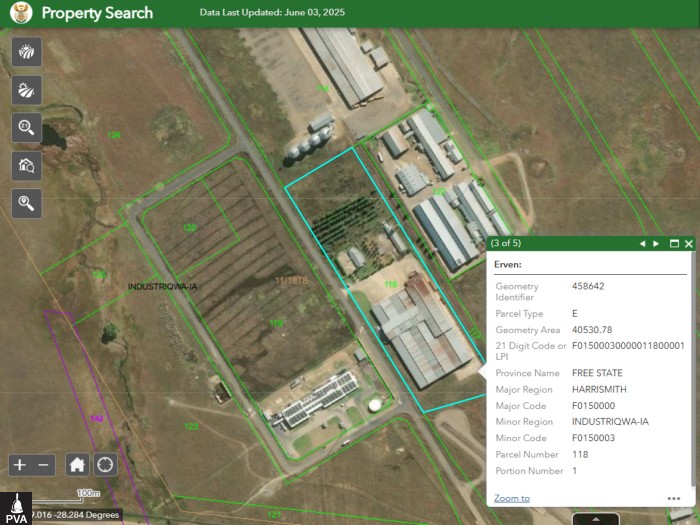The width and height of the screenshot is (700, 525).
Task: Open the farm search tool with field icon
Action: (27, 52)
